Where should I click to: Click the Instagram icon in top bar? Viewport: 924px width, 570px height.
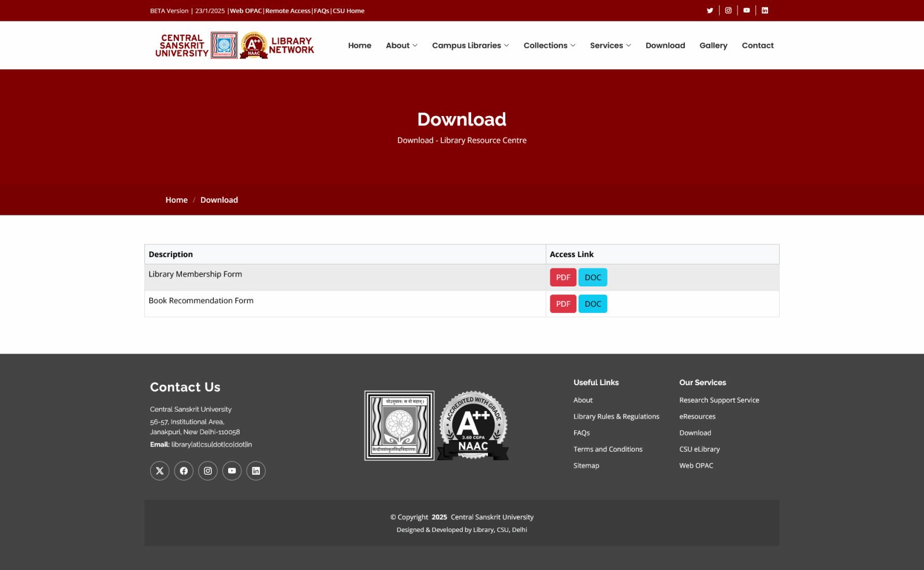pyautogui.click(x=728, y=10)
